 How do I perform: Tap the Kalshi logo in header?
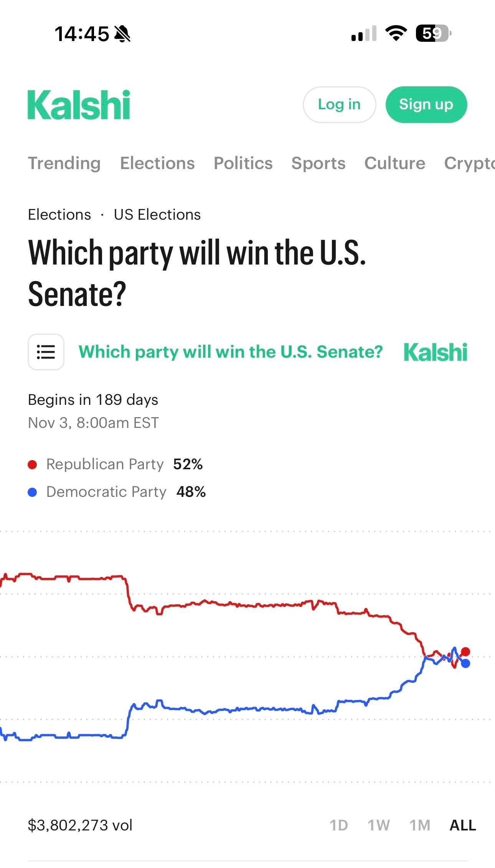coord(79,105)
